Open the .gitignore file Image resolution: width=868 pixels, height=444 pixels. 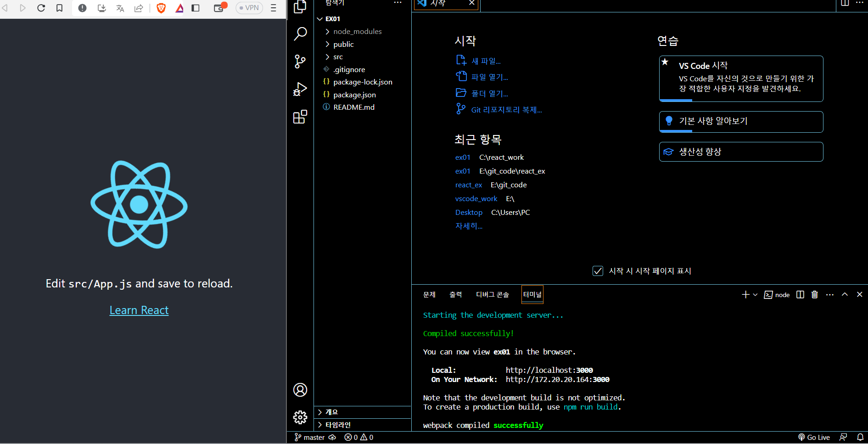click(349, 69)
